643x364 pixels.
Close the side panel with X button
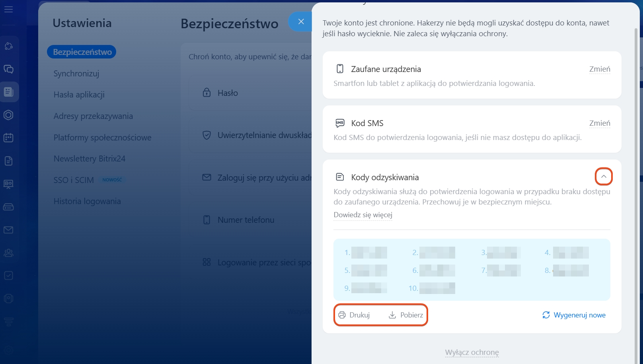pyautogui.click(x=301, y=21)
